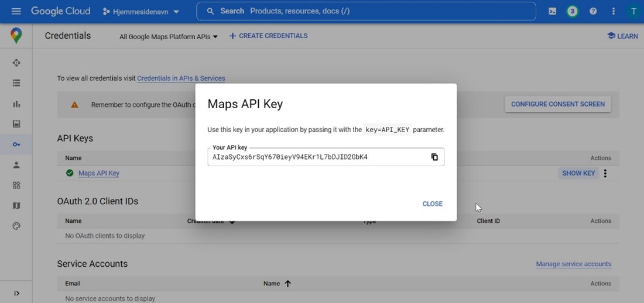The image size is (644, 303).
Task: Open the three-dot settings menu in the header
Action: click(x=613, y=11)
